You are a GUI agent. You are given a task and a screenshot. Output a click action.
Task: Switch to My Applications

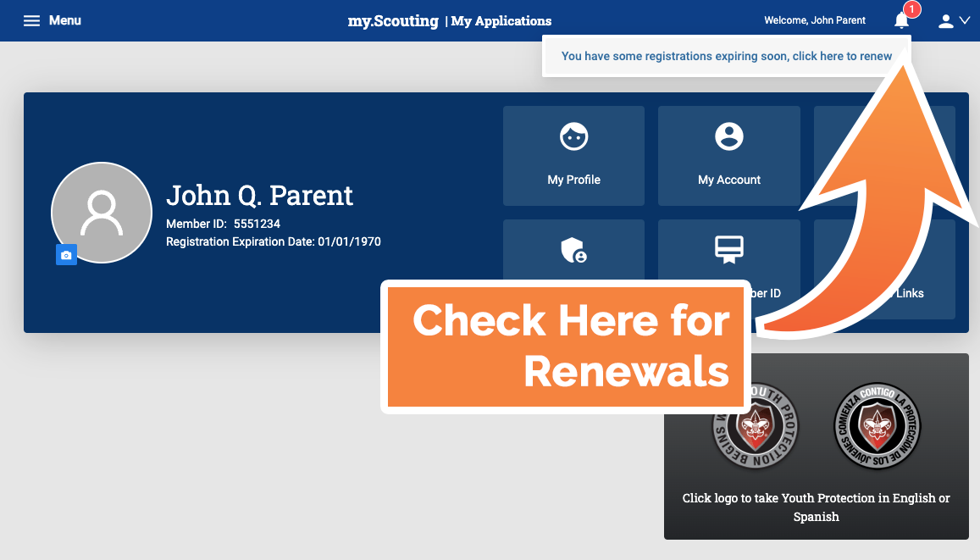(501, 20)
